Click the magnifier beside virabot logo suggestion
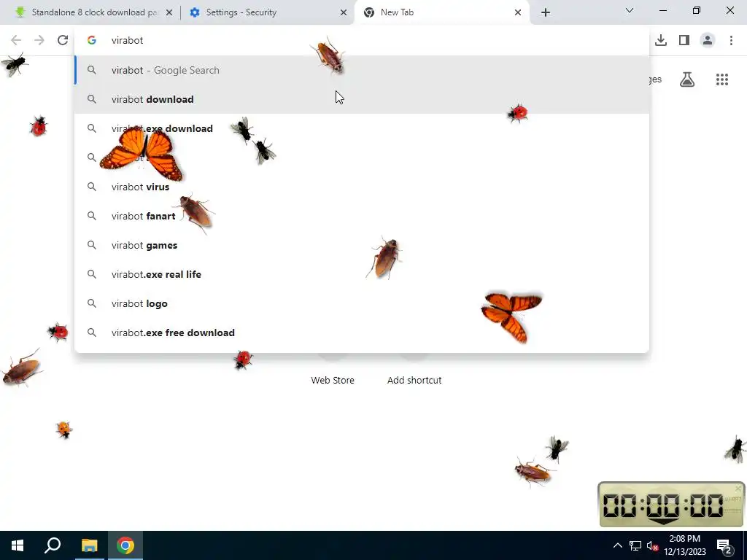747x560 pixels. pos(92,303)
